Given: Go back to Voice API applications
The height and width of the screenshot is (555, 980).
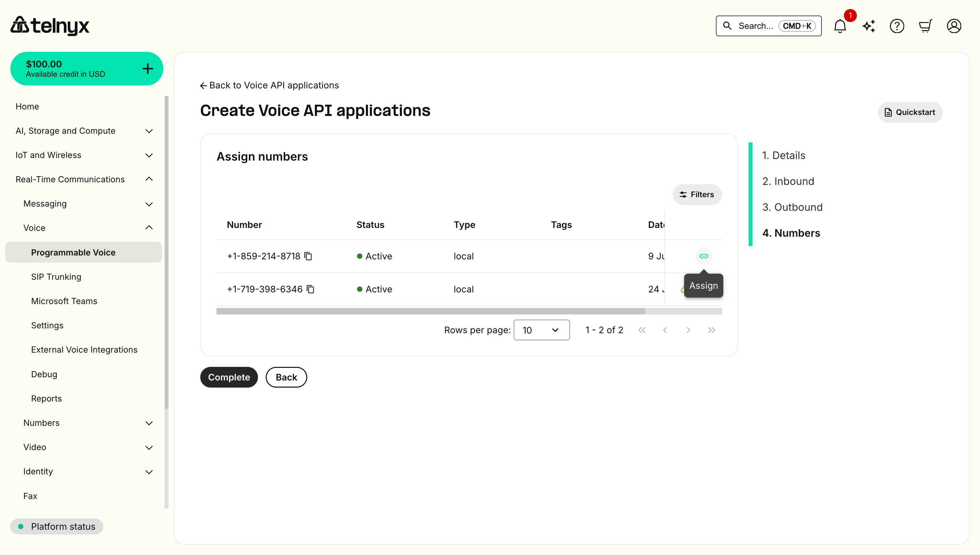Looking at the screenshot, I should [x=269, y=85].
